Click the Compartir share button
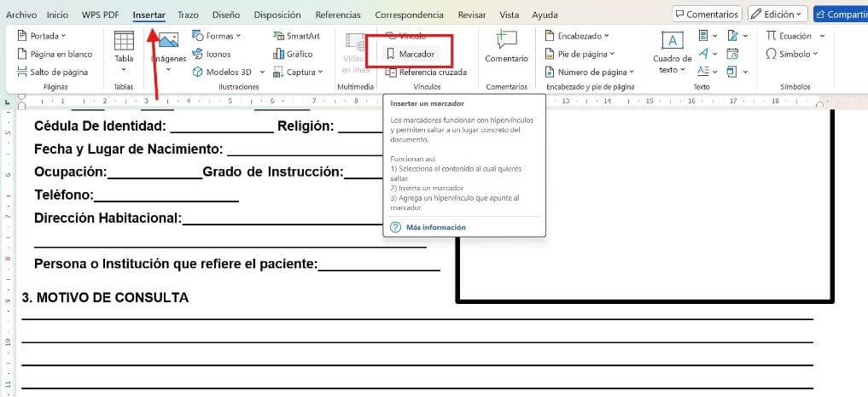Viewport: 868px width, 397px height. click(x=841, y=15)
